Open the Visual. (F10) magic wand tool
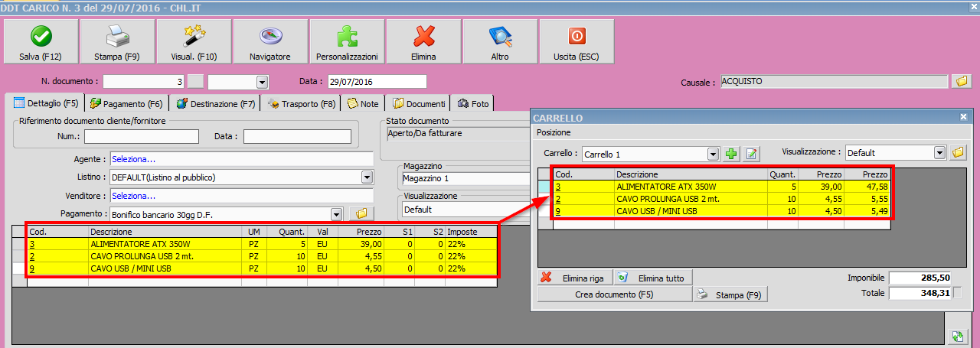This screenshot has height=348, width=980. 194,43
